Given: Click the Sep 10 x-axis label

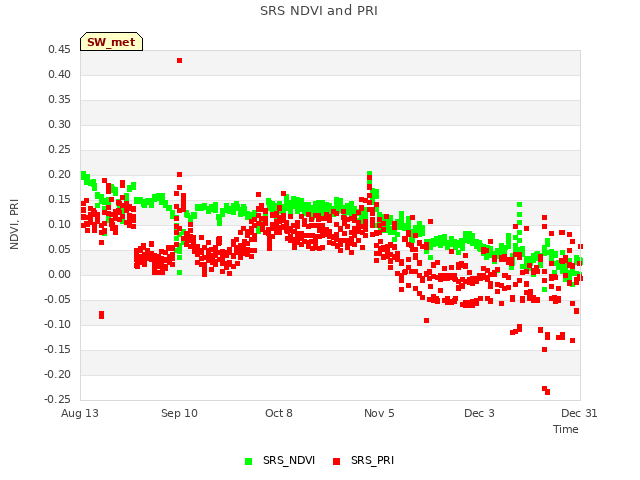Looking at the screenshot, I should click(x=179, y=413).
